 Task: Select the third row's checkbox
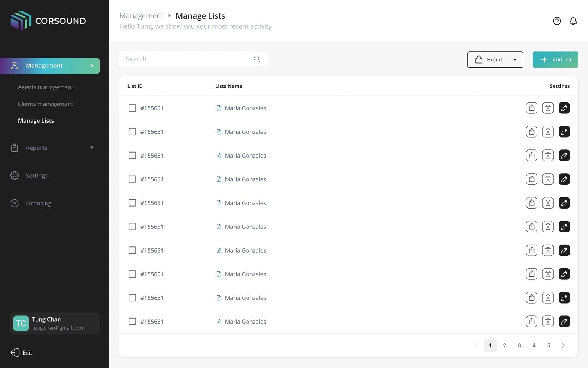(x=132, y=156)
